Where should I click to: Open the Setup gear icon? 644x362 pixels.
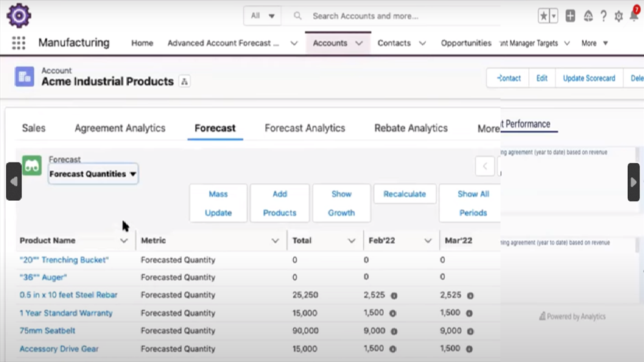[x=619, y=16]
